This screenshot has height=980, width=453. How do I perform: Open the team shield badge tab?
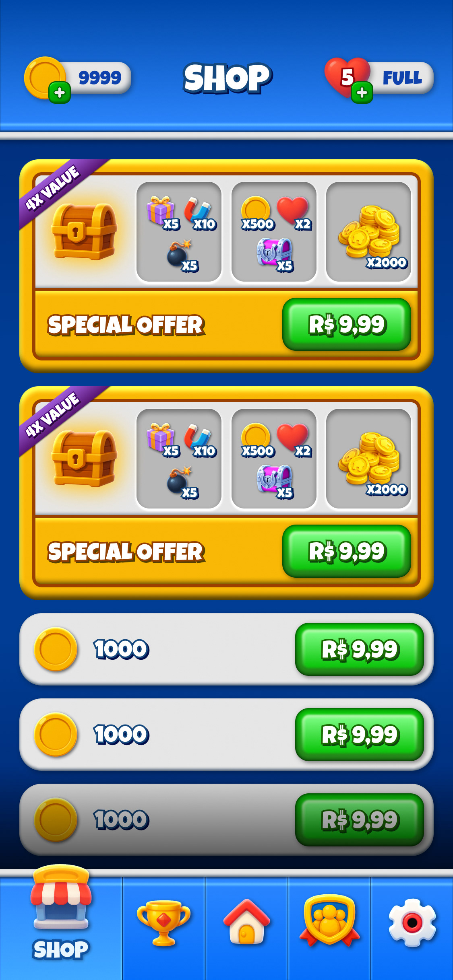tap(330, 920)
